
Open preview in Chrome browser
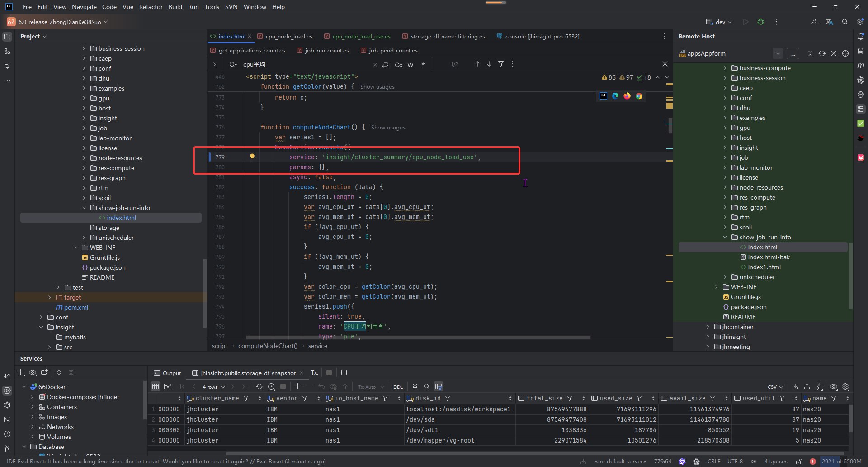639,96
